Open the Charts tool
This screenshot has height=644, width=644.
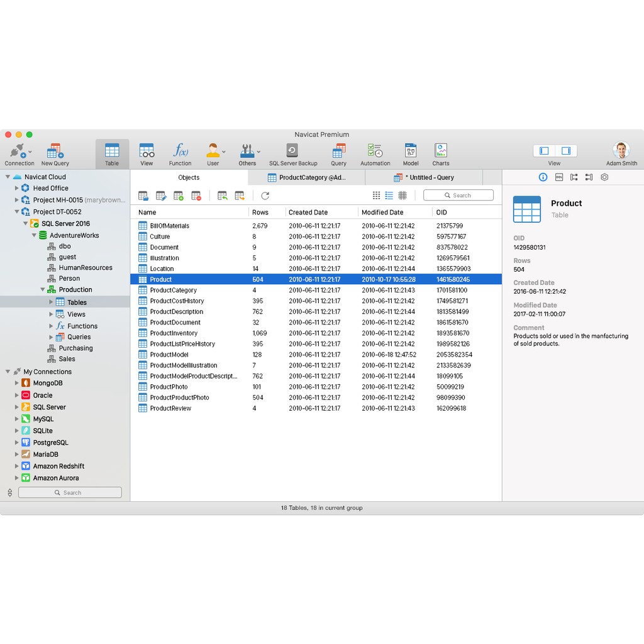[441, 154]
